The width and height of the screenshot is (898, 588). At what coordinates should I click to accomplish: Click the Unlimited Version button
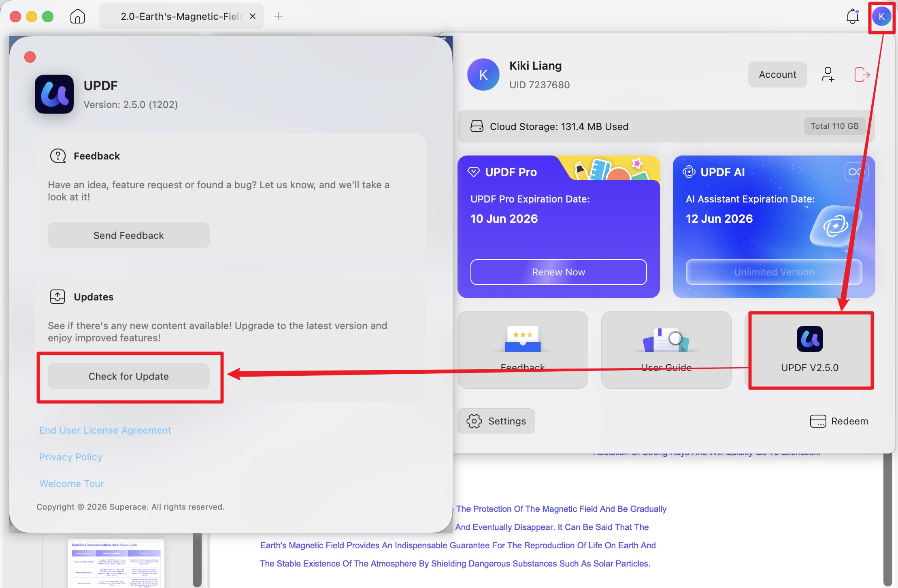tap(774, 272)
